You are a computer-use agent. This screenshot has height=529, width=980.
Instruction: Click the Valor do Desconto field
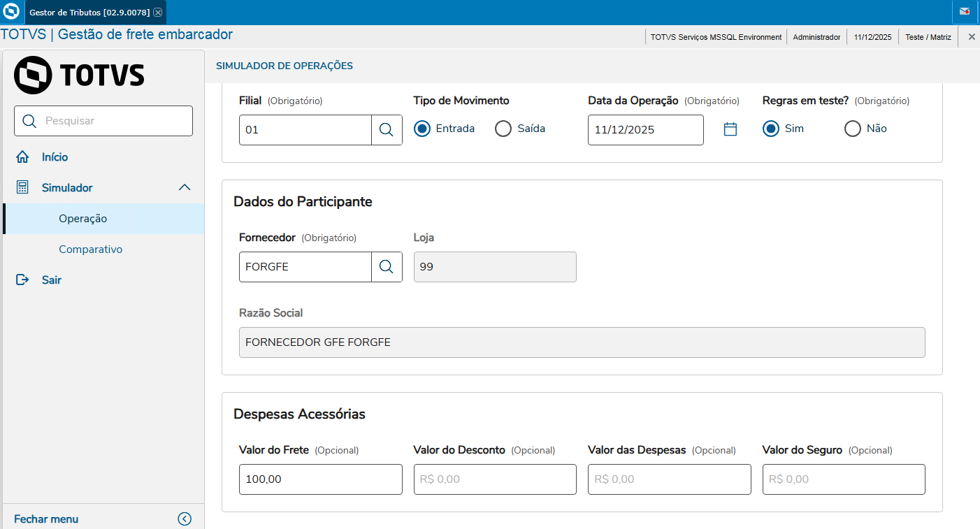495,479
